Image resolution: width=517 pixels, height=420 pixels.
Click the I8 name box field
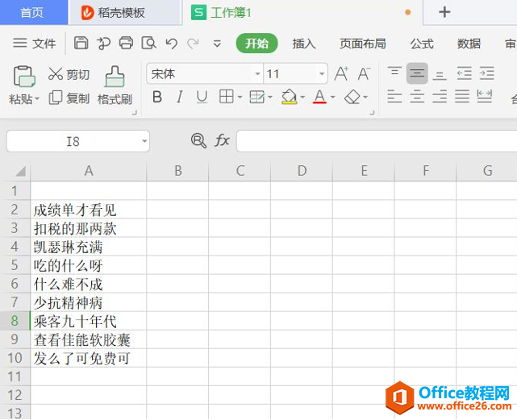point(73,141)
